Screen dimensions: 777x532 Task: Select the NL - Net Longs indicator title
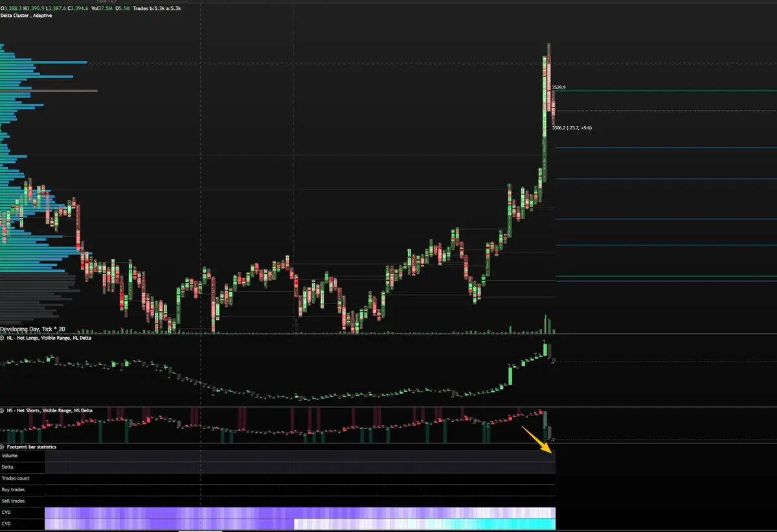click(49, 338)
